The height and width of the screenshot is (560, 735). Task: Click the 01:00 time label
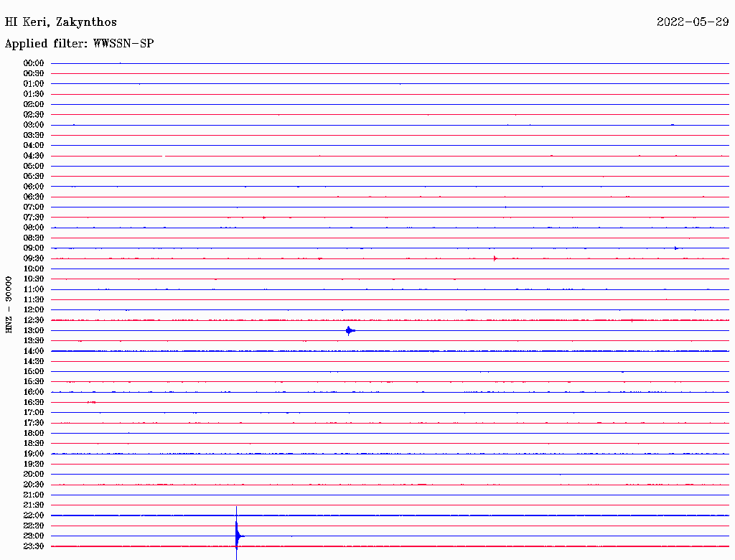34,84
